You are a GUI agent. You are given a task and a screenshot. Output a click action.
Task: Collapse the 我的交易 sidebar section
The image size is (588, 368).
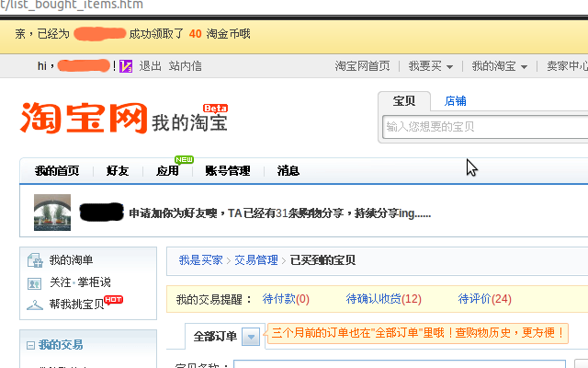tap(30, 345)
